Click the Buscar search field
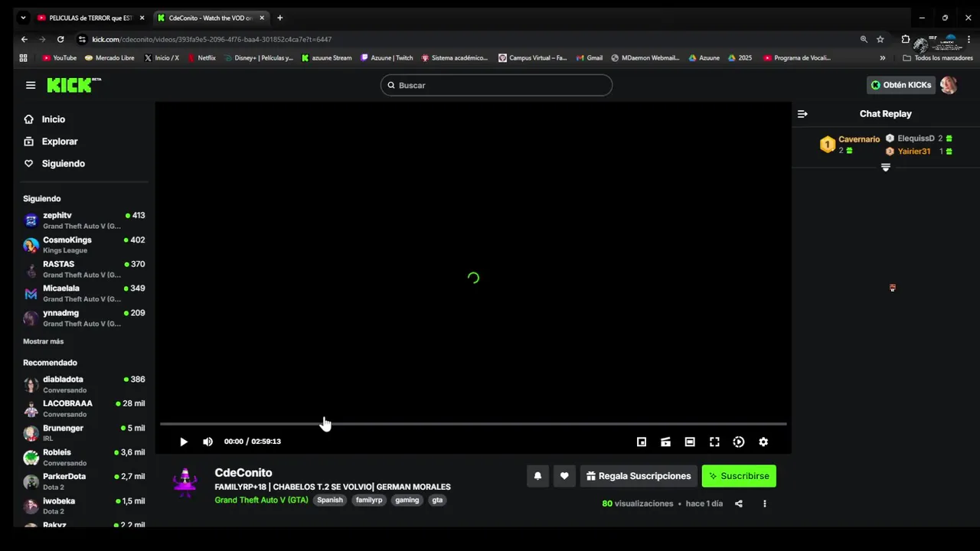Image resolution: width=980 pixels, height=551 pixels. [496, 85]
